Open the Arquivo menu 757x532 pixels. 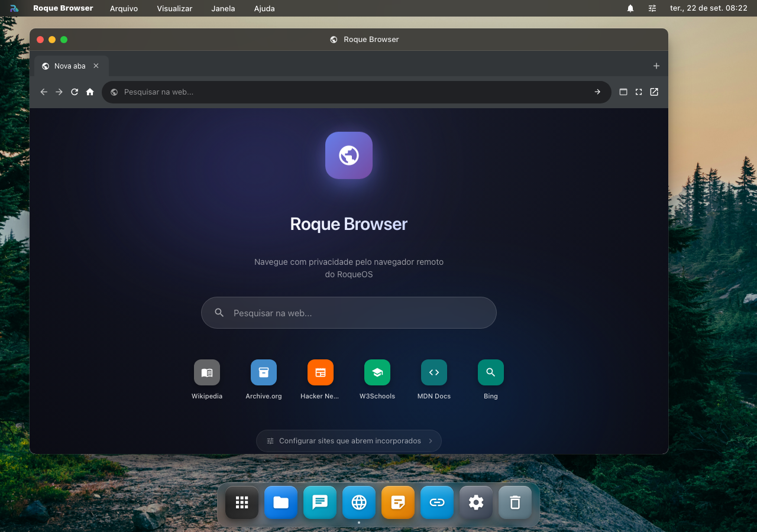(124, 8)
